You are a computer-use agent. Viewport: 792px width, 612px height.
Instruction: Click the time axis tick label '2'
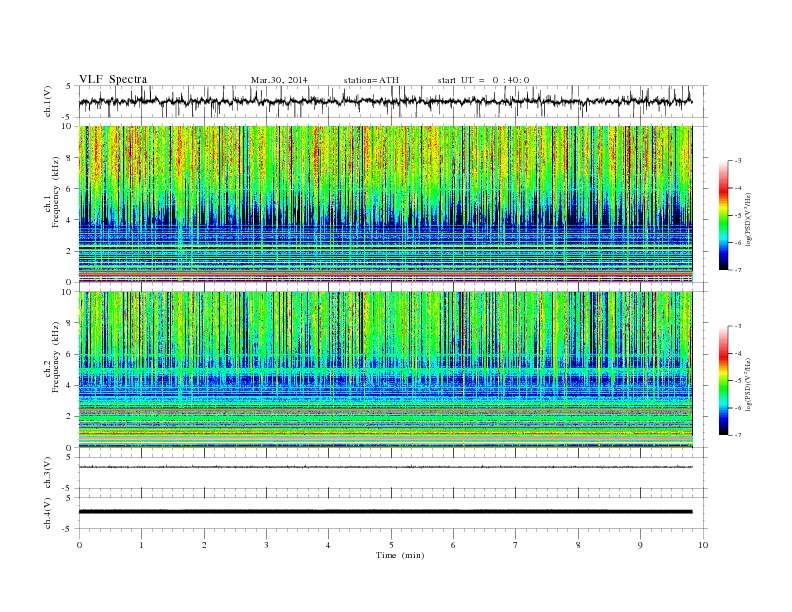[204, 545]
